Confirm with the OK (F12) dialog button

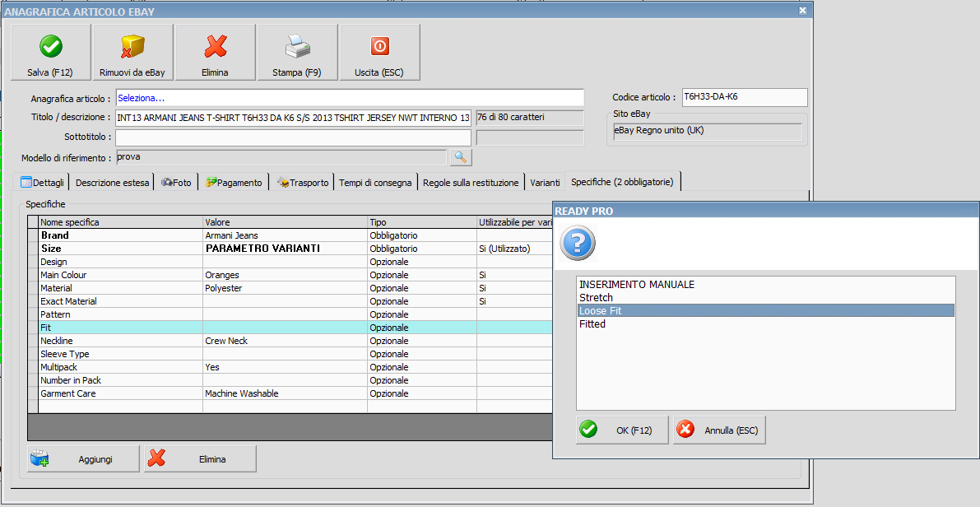[x=622, y=430]
